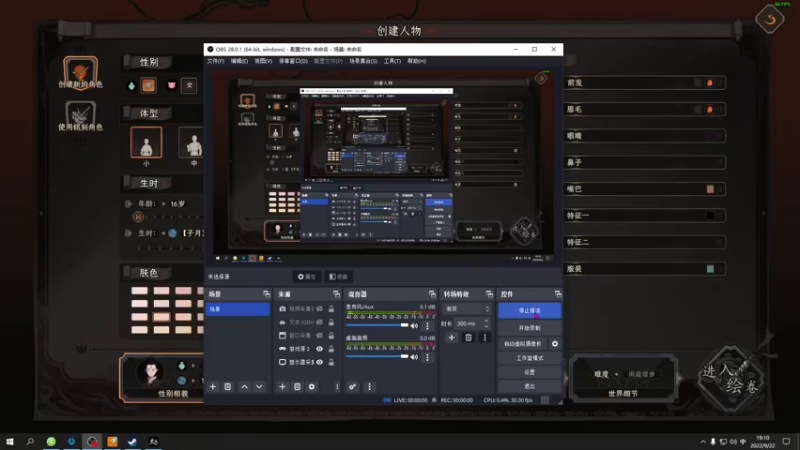Hide the 显示器采集 source
This screenshot has height=450, width=800.
coord(319,362)
